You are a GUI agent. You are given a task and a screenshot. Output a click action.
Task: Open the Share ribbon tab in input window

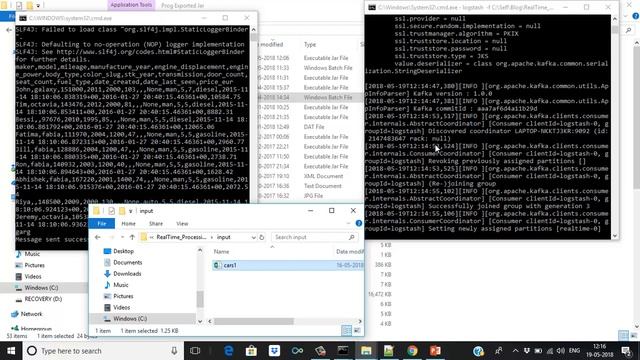coord(156,224)
